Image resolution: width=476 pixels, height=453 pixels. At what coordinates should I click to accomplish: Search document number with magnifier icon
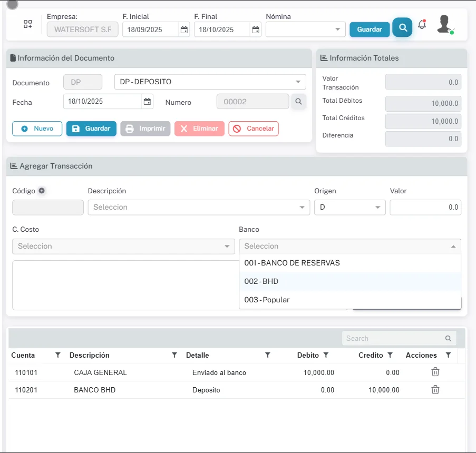tap(298, 102)
